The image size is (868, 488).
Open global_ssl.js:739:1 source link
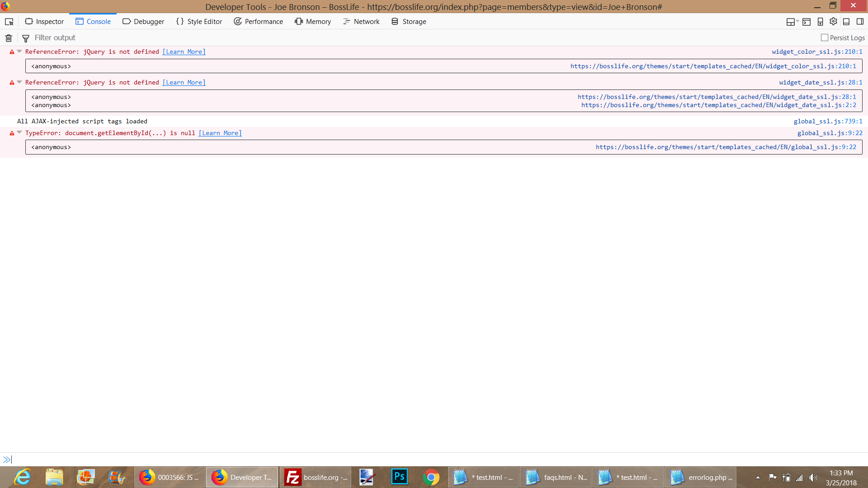pos(828,121)
